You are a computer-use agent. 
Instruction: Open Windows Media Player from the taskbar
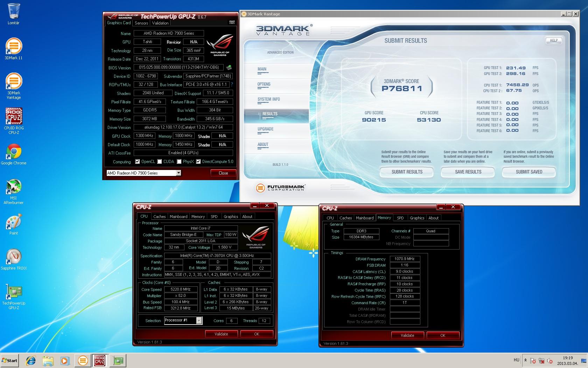65,360
